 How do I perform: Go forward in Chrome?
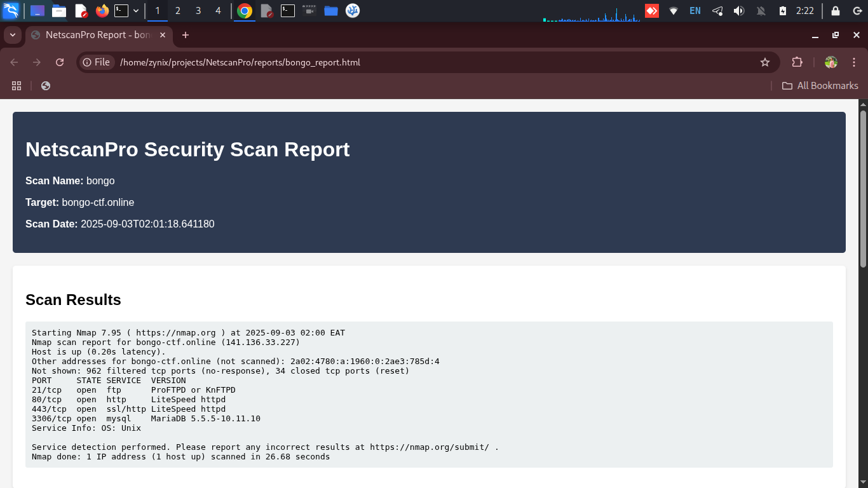click(37, 62)
